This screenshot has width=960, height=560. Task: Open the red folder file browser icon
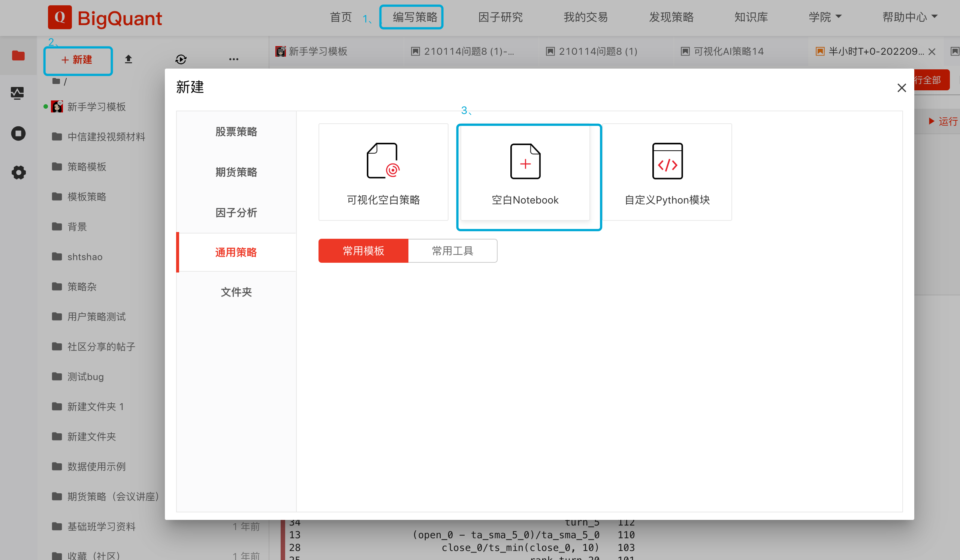click(x=18, y=55)
